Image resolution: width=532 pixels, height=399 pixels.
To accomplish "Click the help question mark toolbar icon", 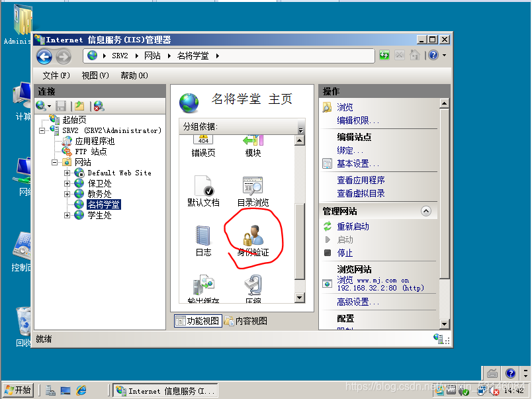I will (x=433, y=55).
